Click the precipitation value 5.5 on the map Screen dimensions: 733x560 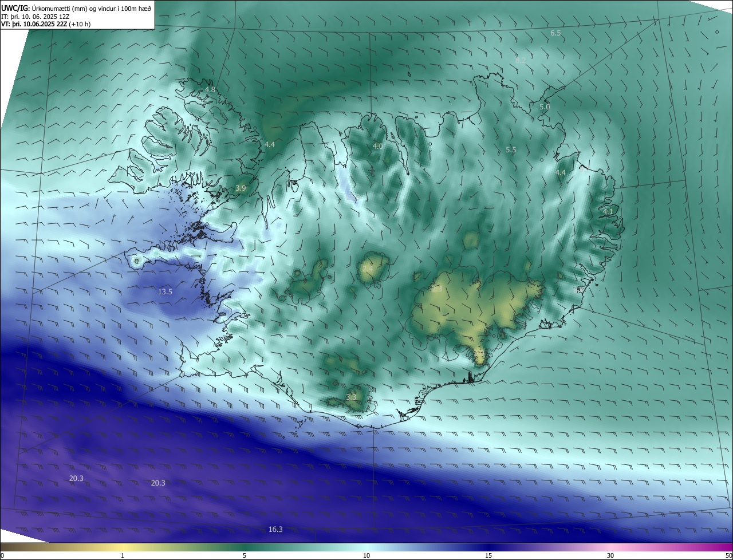[x=511, y=149]
